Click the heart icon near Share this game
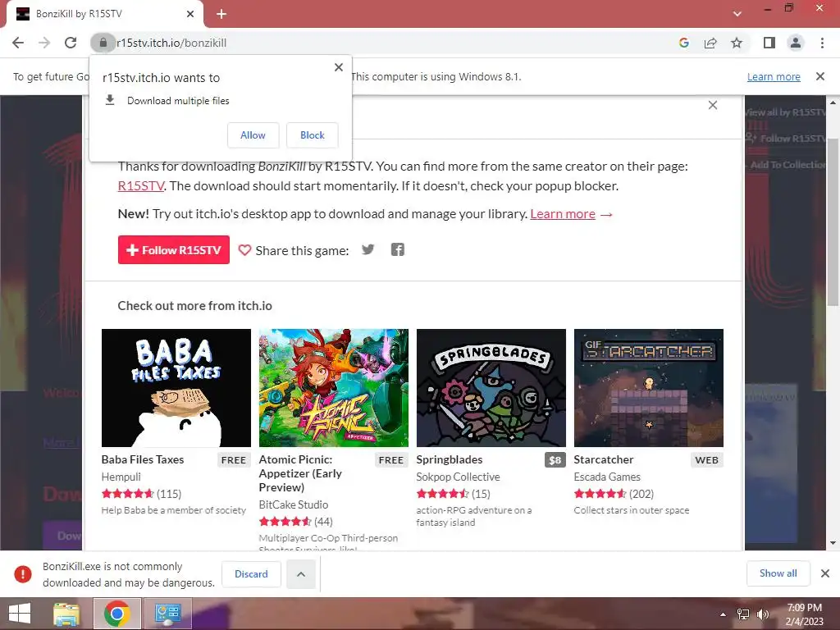Viewport: 840px width, 630px height. click(244, 250)
